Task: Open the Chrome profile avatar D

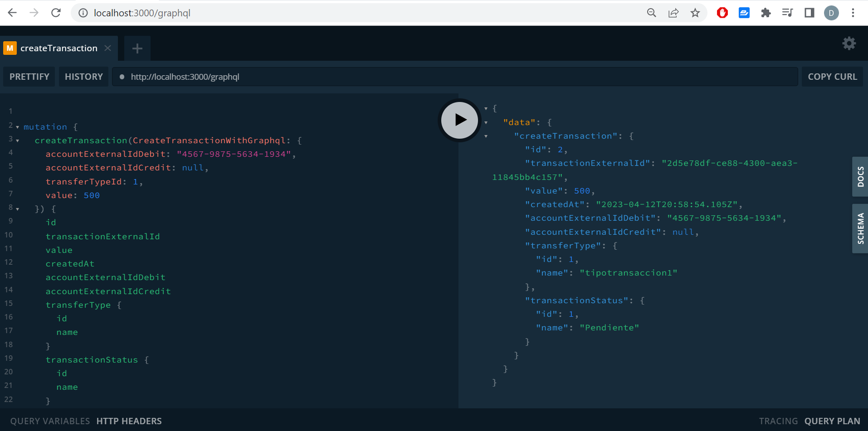Action: pyautogui.click(x=831, y=13)
